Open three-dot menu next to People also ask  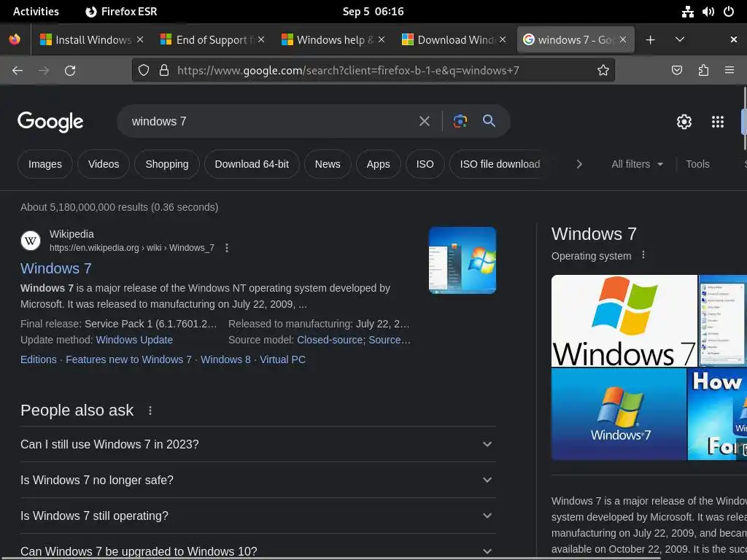tap(150, 411)
